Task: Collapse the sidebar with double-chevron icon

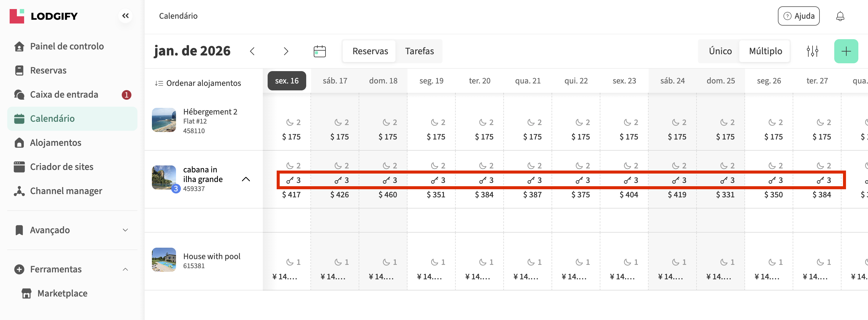Action: (125, 16)
